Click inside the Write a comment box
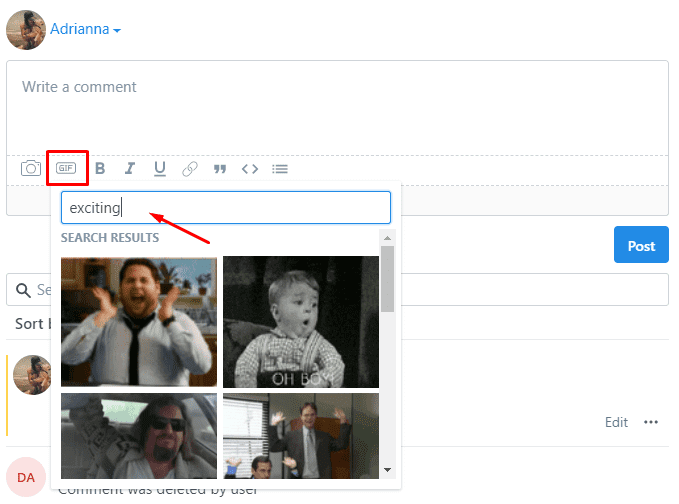The image size is (679, 504). pyautogui.click(x=337, y=105)
